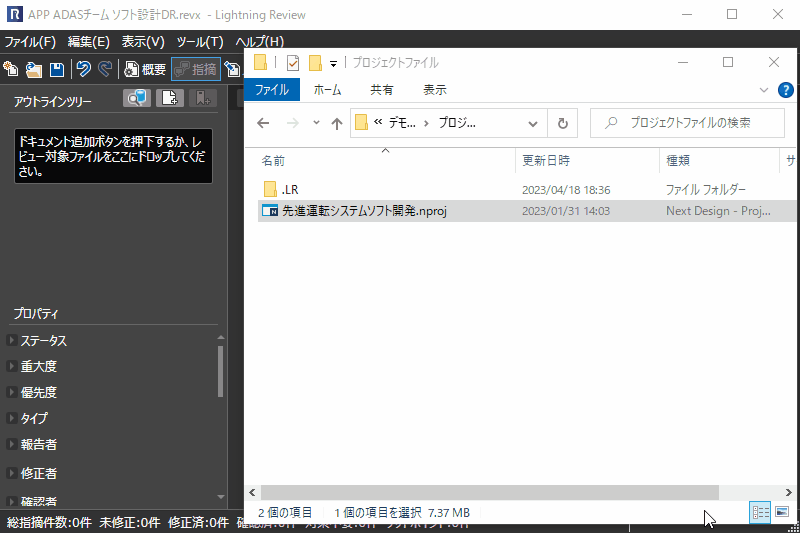Open the ツール(T) menu

tap(199, 42)
